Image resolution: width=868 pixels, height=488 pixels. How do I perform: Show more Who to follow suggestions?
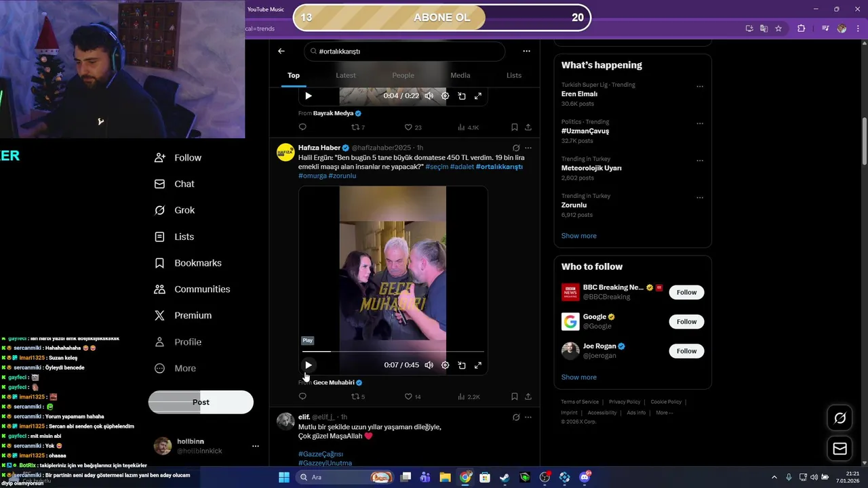coord(578,377)
